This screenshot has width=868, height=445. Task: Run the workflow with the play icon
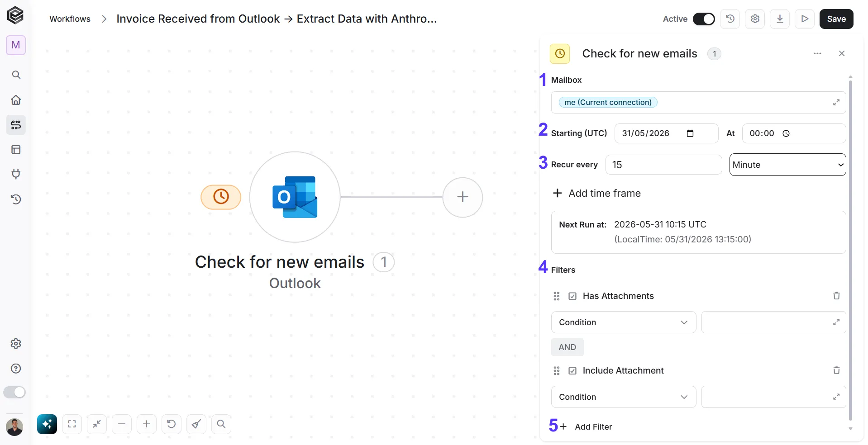pos(805,19)
